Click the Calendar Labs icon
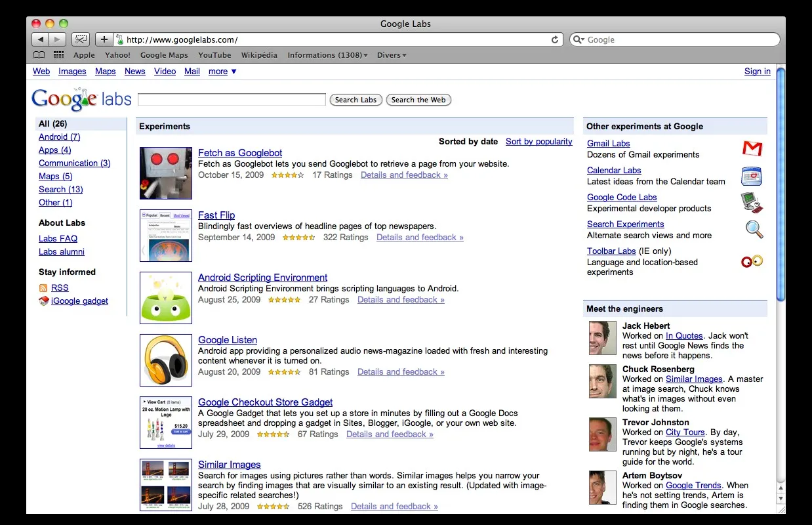This screenshot has width=812, height=525. 752,176
